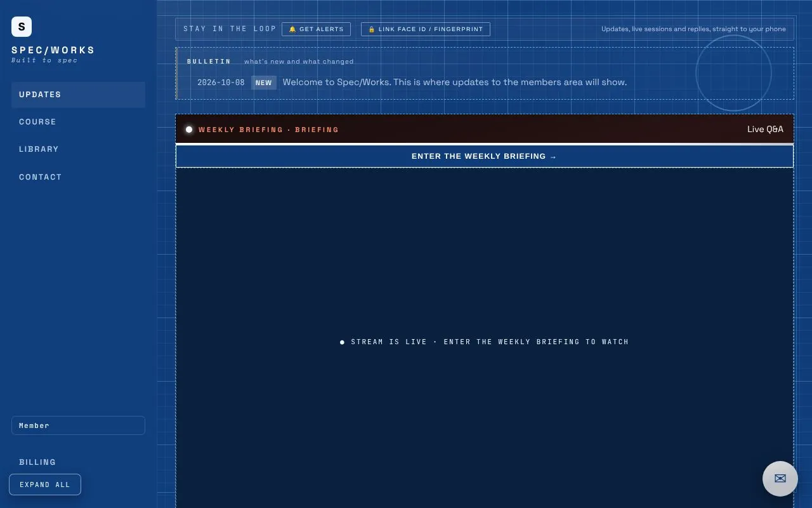Click the Spec/Works S logo icon
The height and width of the screenshot is (508, 812).
[22, 27]
